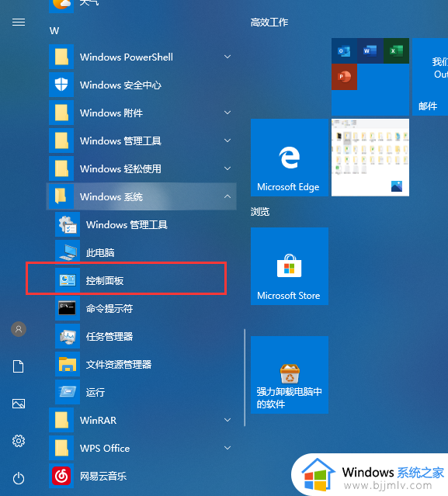The height and width of the screenshot is (496, 448).
Task: Click the 高效工作 group heading
Action: 269,23
